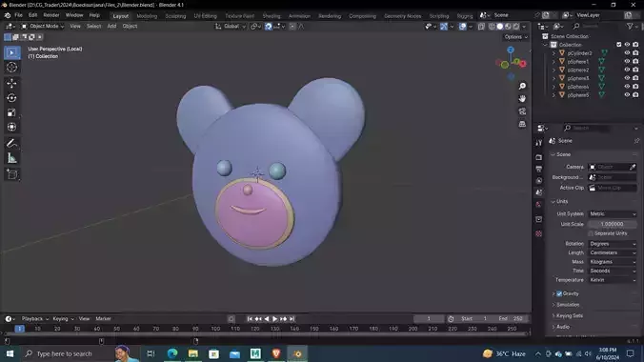
Task: Open the Render properties tab
Action: [x=539, y=157]
